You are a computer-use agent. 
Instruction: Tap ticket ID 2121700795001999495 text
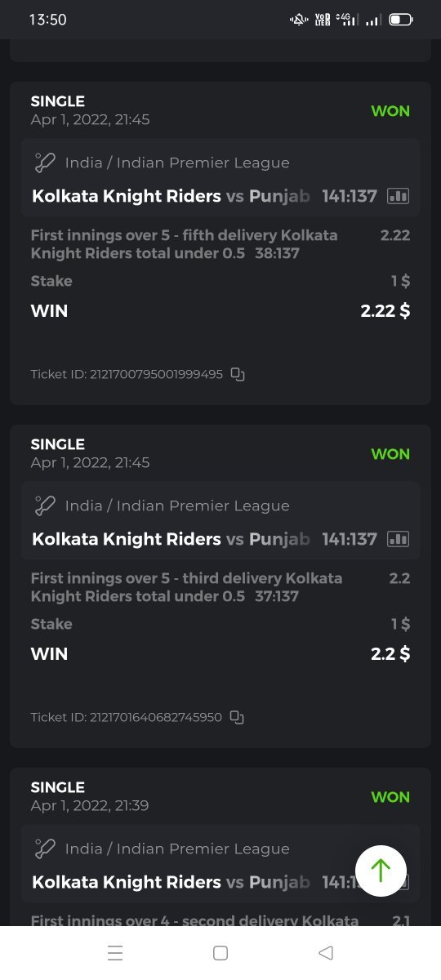coord(127,374)
